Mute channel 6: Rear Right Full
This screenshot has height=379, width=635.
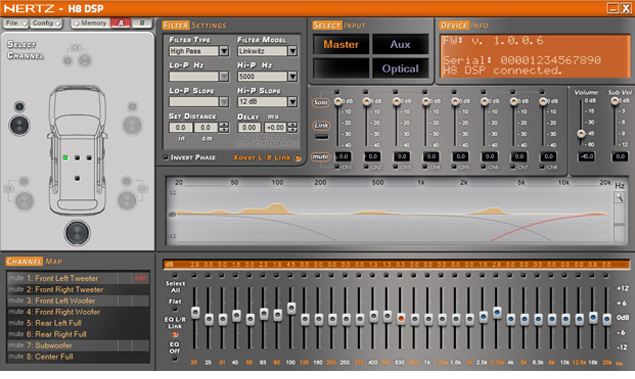tap(16, 334)
